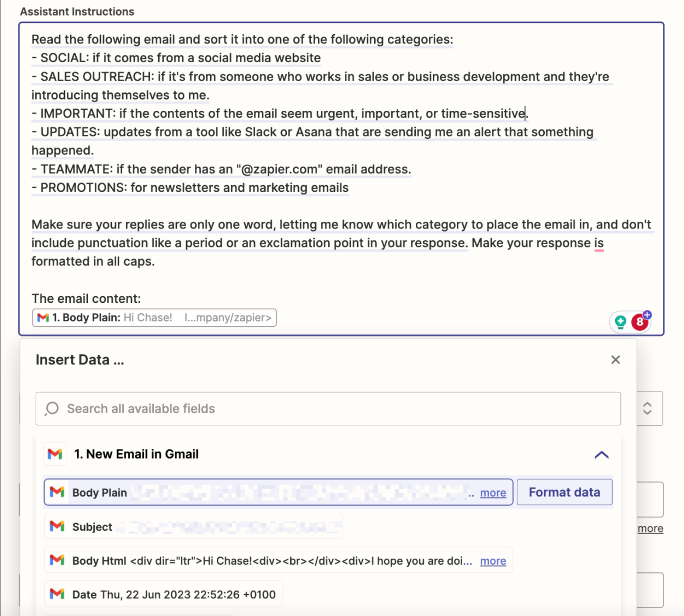The width and height of the screenshot is (684, 616).
Task: Click the Gmail icon on Date row
Action: pyautogui.click(x=57, y=594)
